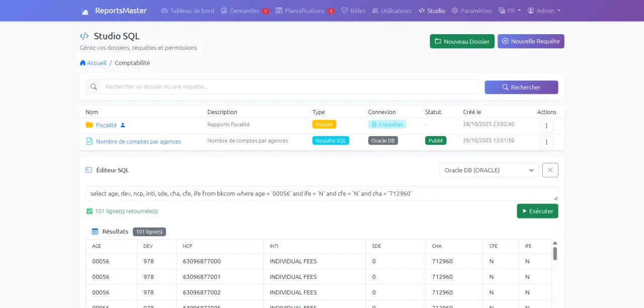644x308 pixels.
Task: Run the query with Exécuter button
Action: click(537, 211)
